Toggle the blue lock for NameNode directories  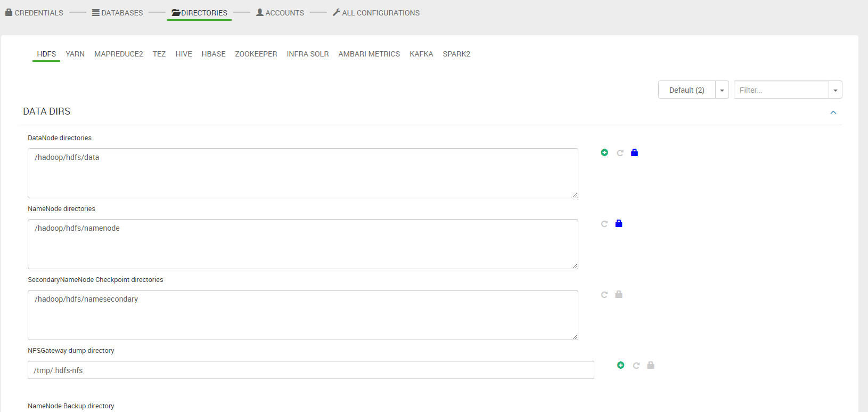619,223
